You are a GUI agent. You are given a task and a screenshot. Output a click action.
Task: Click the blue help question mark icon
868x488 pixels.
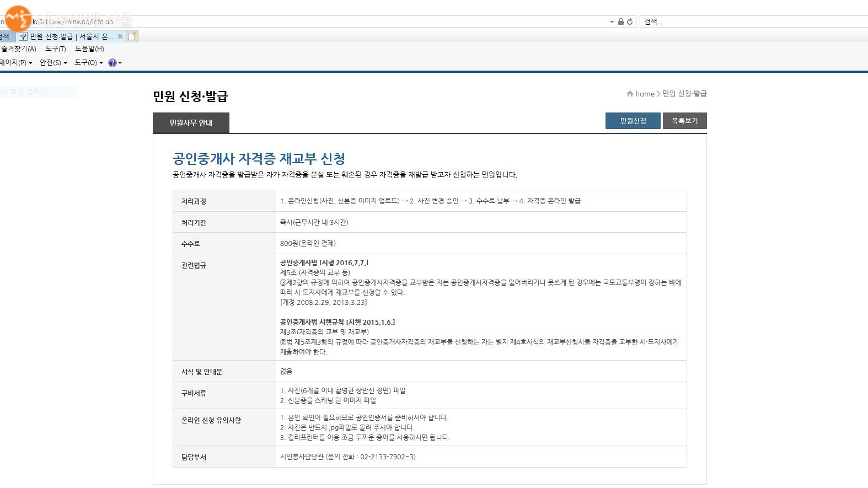tap(112, 63)
